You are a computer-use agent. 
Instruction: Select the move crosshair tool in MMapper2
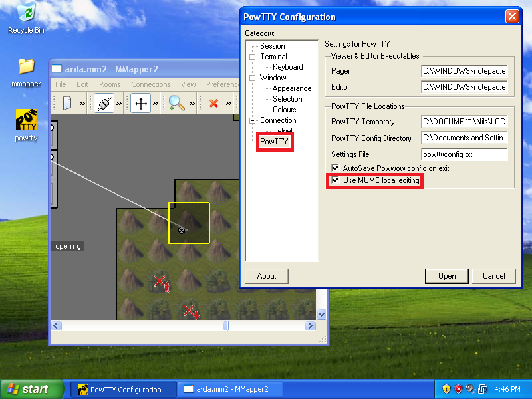point(141,103)
